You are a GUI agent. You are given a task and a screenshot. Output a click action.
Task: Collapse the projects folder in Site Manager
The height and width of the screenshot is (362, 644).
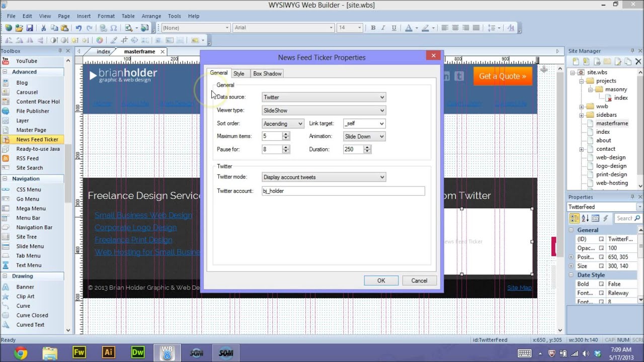pos(582,81)
